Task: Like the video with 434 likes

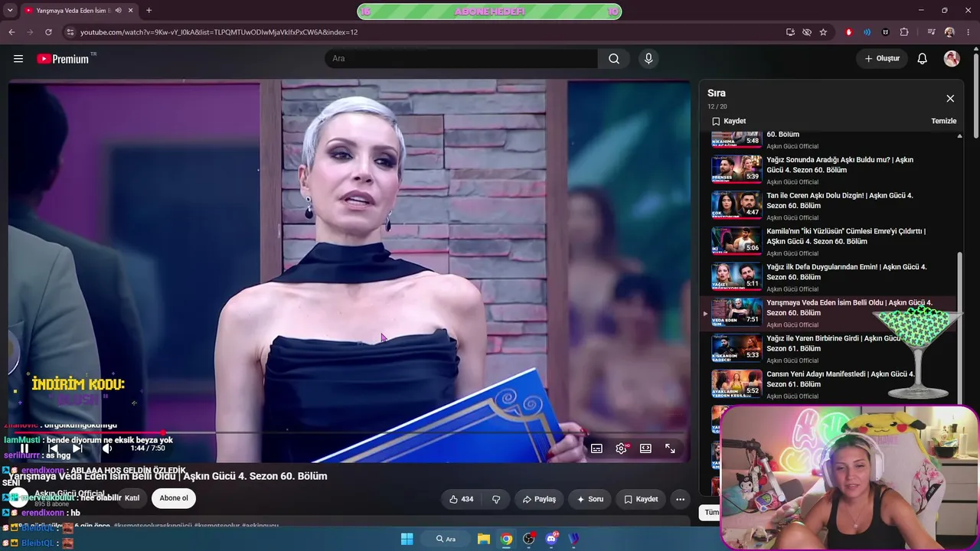Action: click(x=461, y=499)
